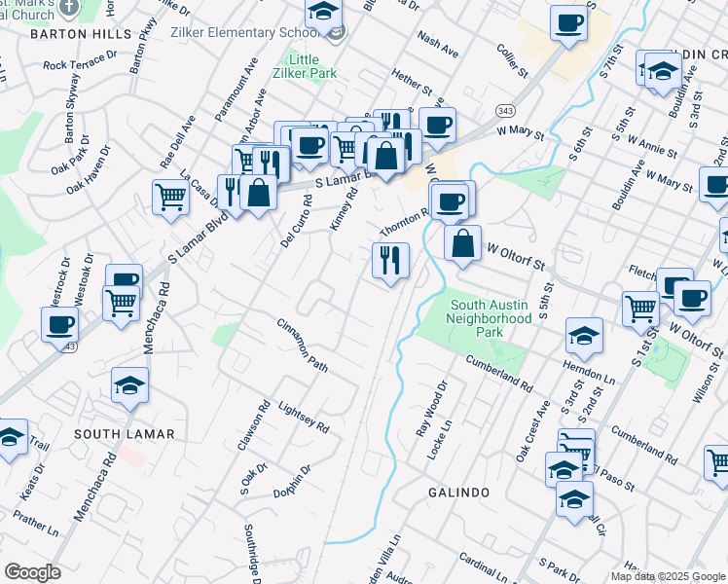This screenshot has width=728, height=584.
Task: Click the shopping cart marker at right edge near Cumberland Rd
Action: (x=717, y=466)
